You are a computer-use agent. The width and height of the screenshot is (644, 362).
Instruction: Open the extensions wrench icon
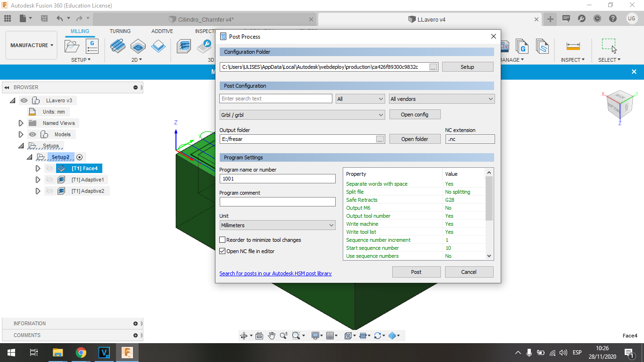(x=582, y=19)
